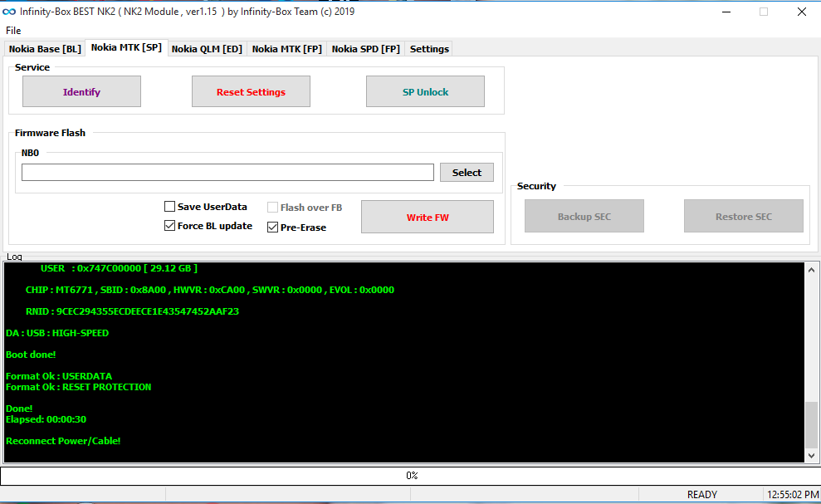Image resolution: width=821 pixels, height=504 pixels.
Task: Click the 'Elapsed: 00:00:30' log line
Action: click(x=46, y=419)
